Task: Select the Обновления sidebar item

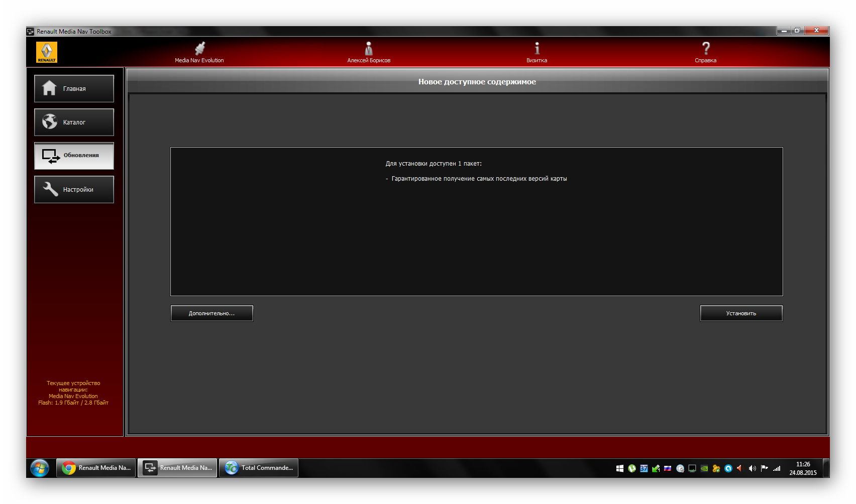Action: 74,156
